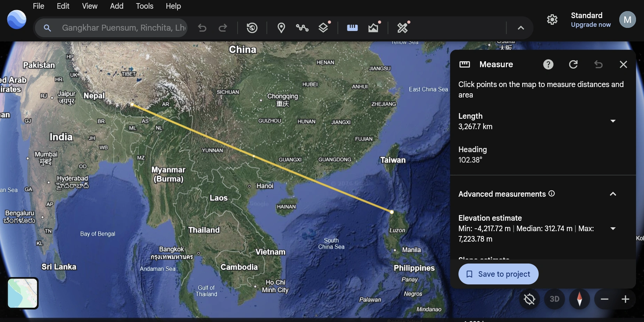Open the File menu
644x322 pixels.
click(38, 6)
